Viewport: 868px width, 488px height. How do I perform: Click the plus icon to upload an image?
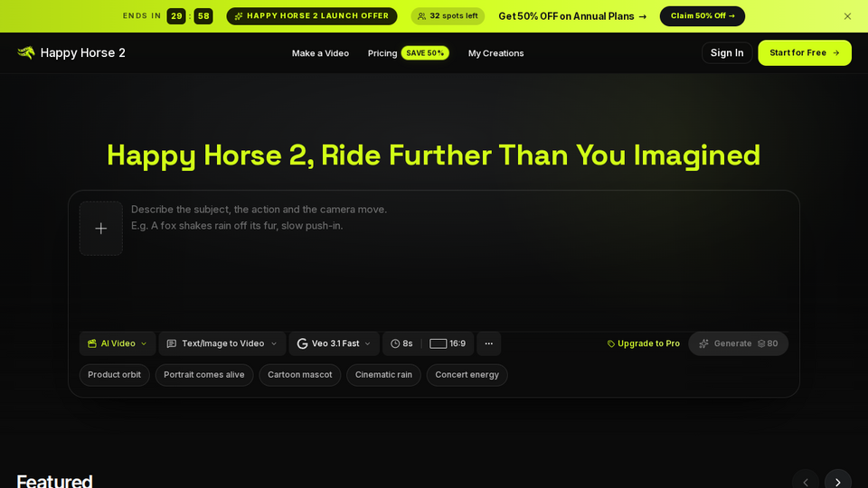click(x=100, y=229)
